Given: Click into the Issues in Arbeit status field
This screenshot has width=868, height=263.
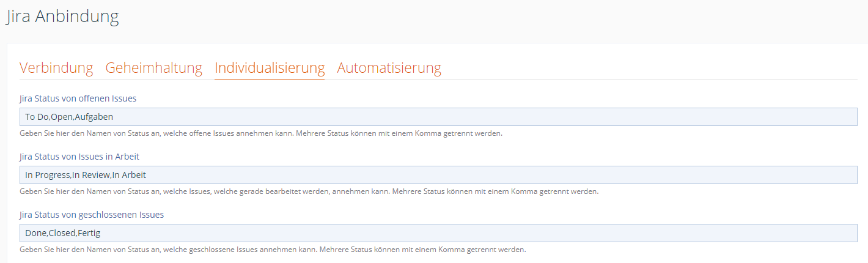Looking at the screenshot, I should 438,175.
